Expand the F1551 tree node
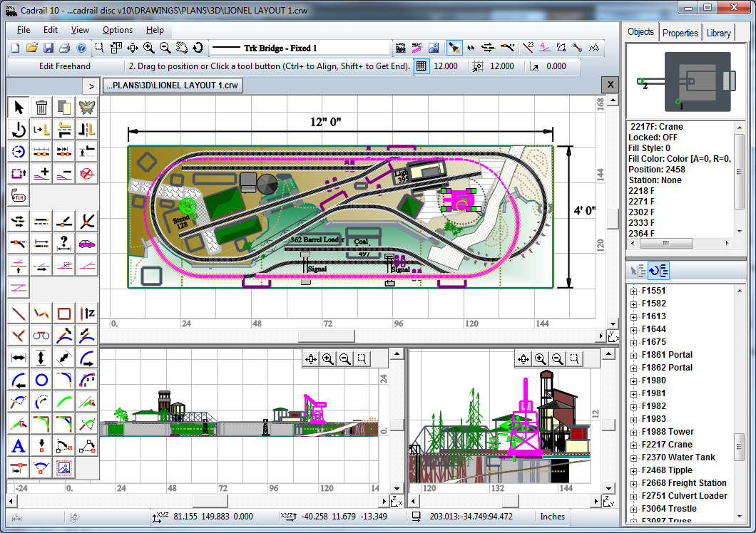The height and width of the screenshot is (533, 756). point(633,291)
